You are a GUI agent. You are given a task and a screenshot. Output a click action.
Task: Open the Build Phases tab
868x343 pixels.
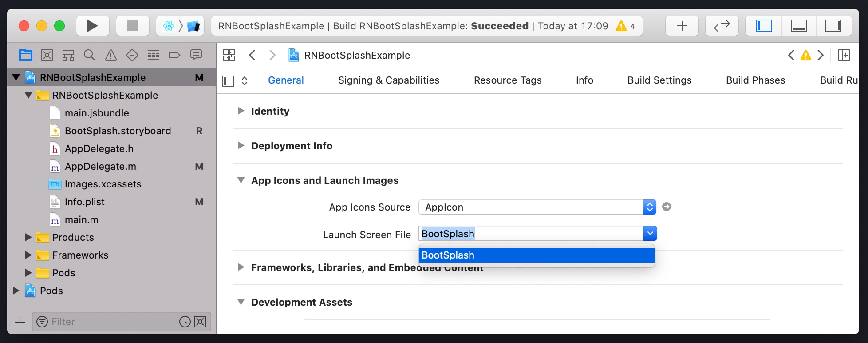[756, 80]
